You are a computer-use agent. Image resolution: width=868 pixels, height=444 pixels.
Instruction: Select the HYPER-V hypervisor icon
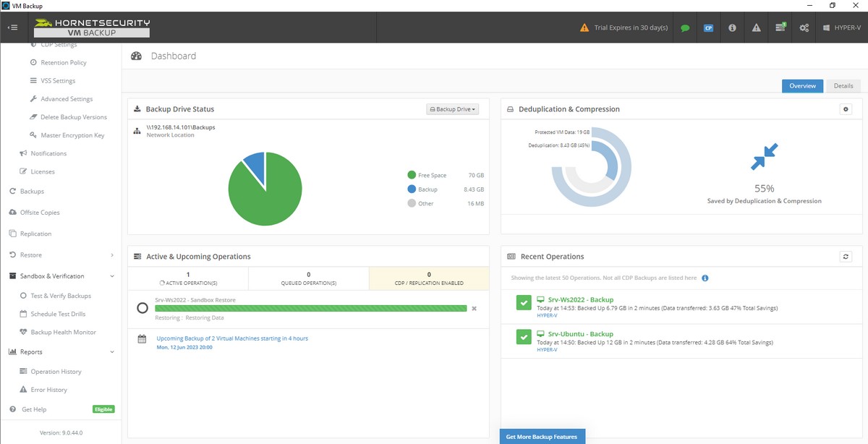(840, 27)
